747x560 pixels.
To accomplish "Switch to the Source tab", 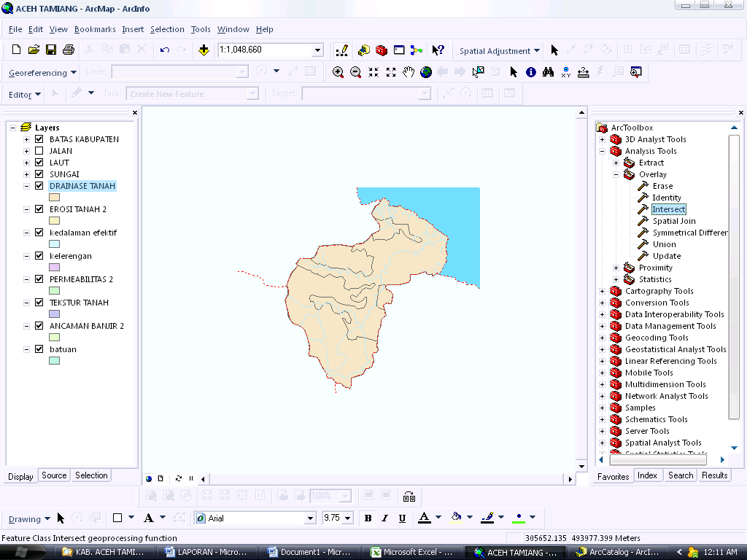I will click(x=54, y=475).
